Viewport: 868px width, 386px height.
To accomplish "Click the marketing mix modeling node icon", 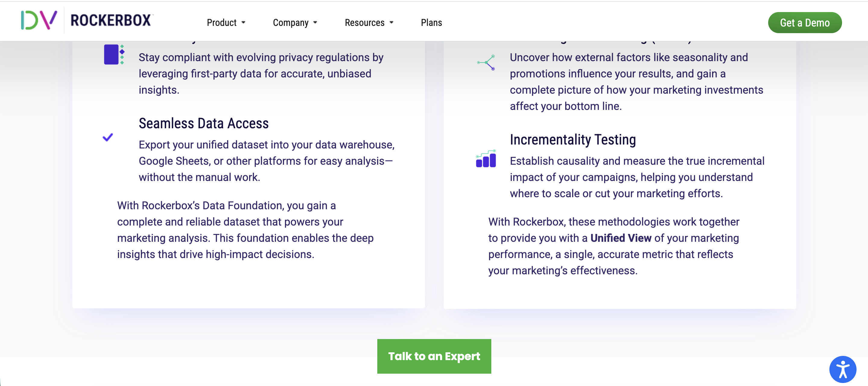I will pyautogui.click(x=486, y=62).
